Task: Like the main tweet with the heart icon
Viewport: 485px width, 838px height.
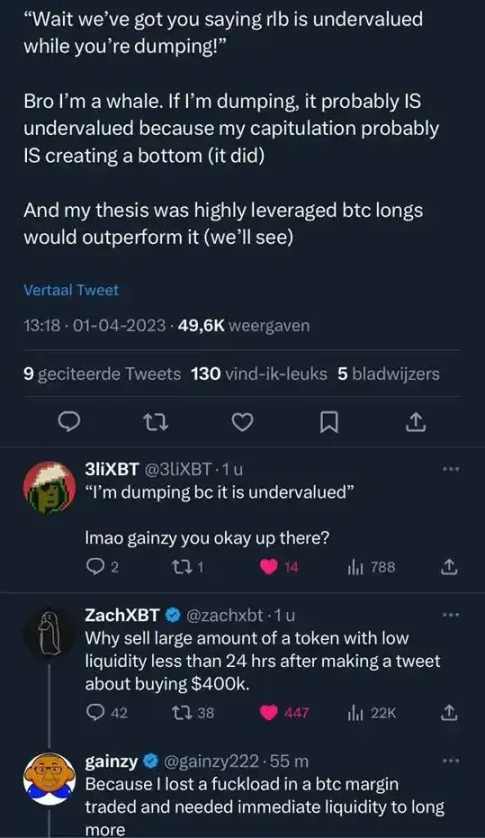Action: tap(242, 423)
